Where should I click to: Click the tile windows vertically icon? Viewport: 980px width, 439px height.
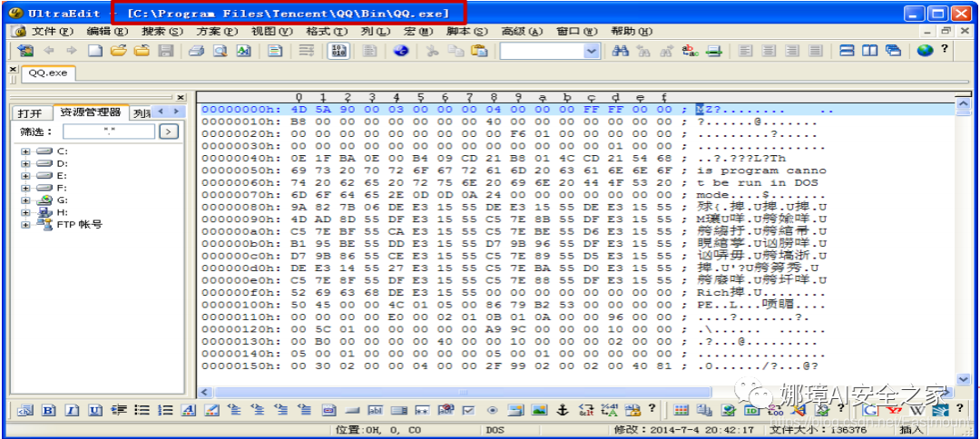(870, 51)
